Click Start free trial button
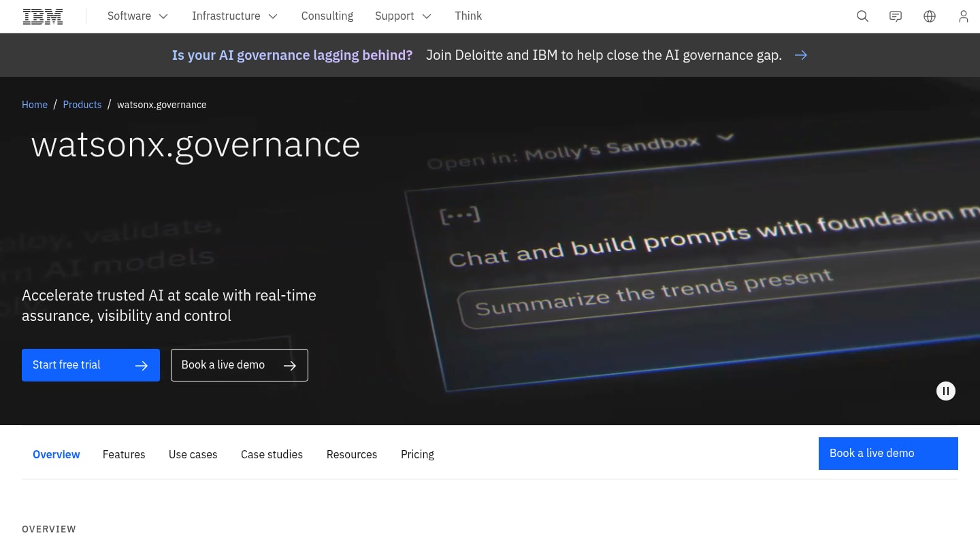 pos(91,365)
